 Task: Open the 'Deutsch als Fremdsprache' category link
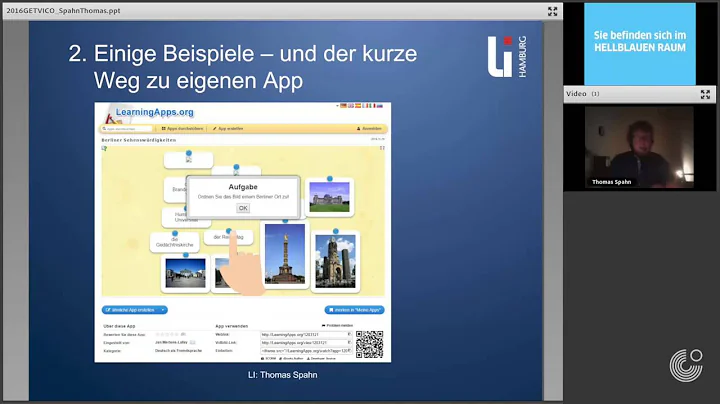178,350
